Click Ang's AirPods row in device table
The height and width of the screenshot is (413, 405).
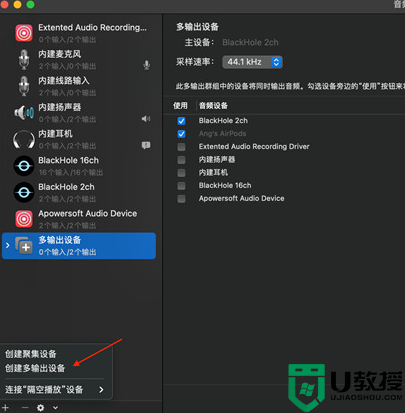pos(284,134)
